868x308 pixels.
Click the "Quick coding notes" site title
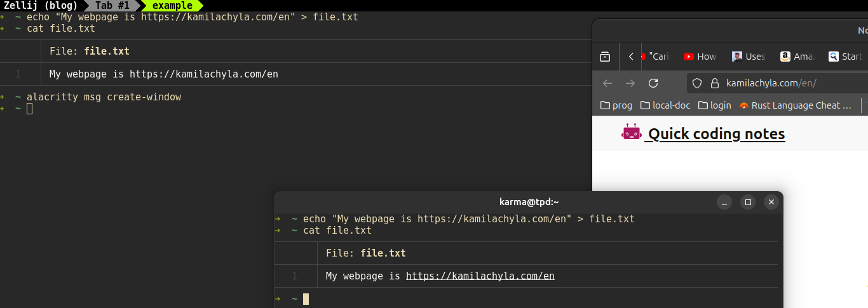click(716, 134)
